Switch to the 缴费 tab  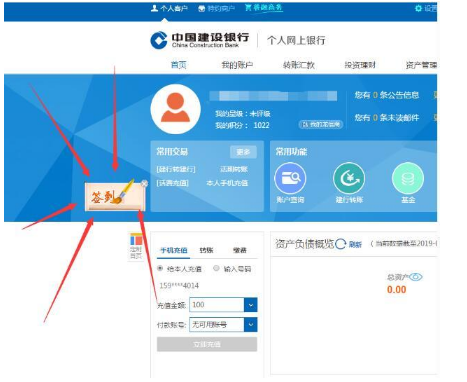pyautogui.click(x=240, y=250)
